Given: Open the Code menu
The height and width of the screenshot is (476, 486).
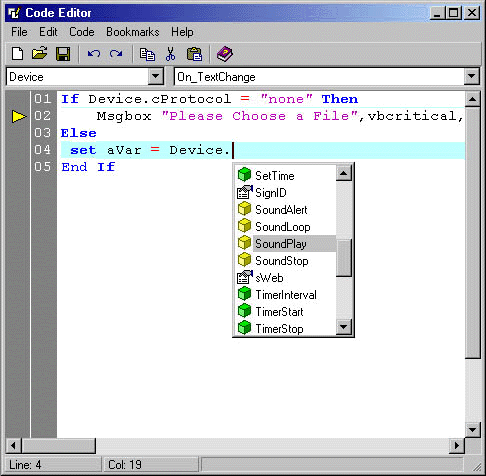Looking at the screenshot, I should tap(82, 32).
